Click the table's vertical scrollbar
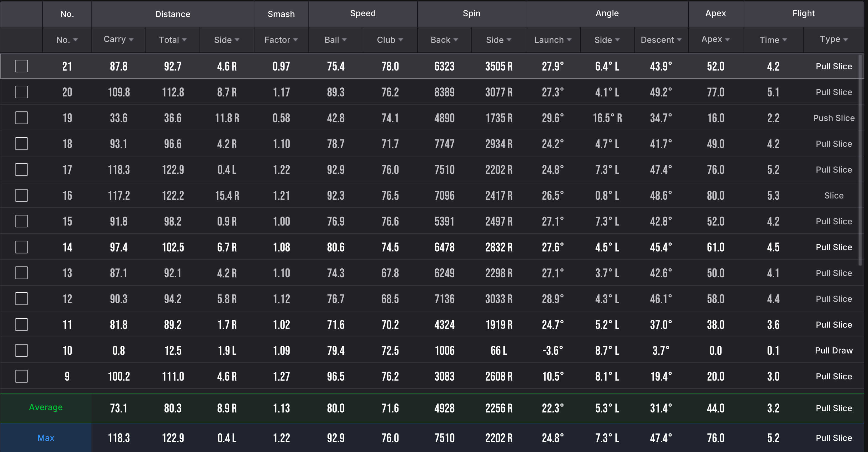Screen dimensions: 868x452 [860, 160]
